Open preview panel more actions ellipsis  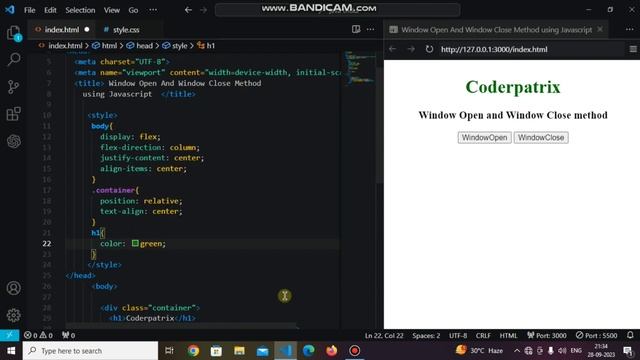(629, 29)
